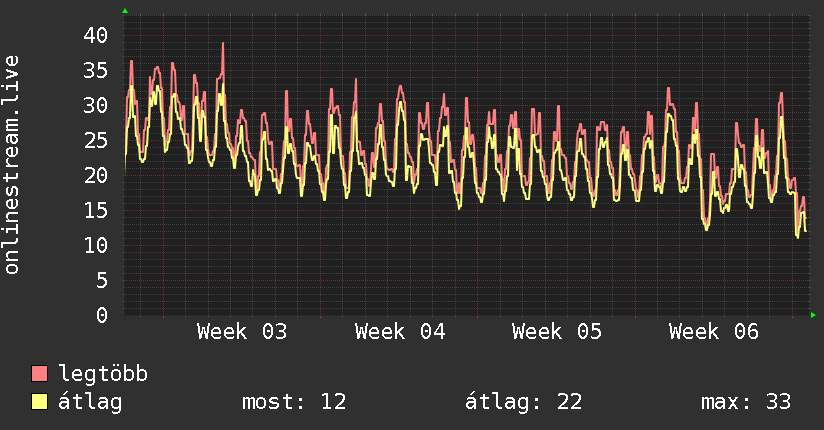
Task: Click the 15 y-axis tick label
Action: point(96,210)
